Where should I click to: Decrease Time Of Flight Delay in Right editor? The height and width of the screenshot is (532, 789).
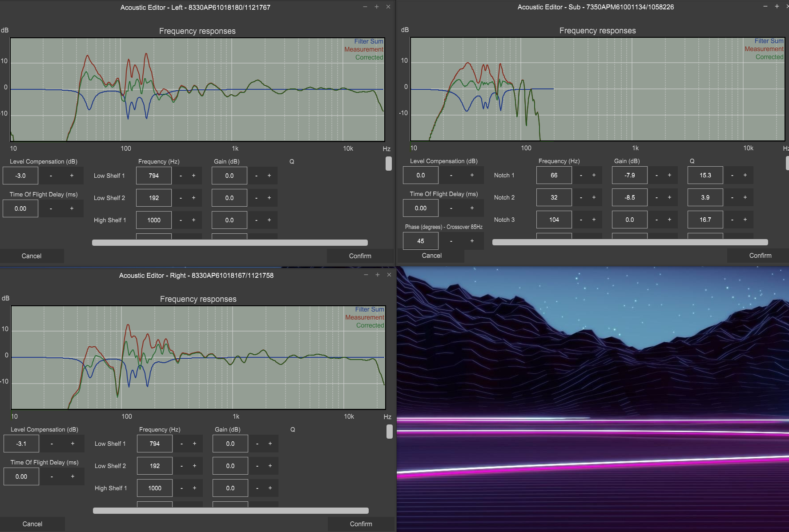pyautogui.click(x=52, y=476)
